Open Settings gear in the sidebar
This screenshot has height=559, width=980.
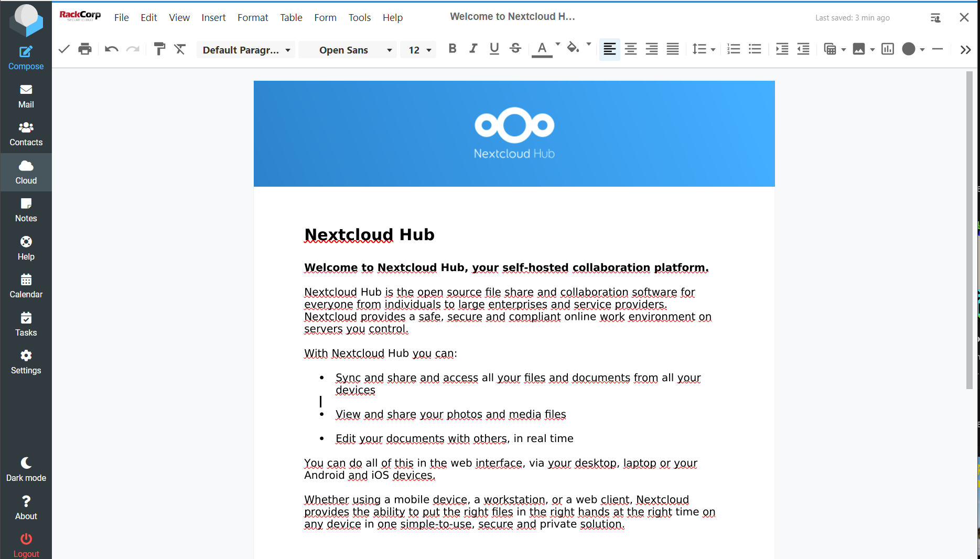pyautogui.click(x=26, y=362)
